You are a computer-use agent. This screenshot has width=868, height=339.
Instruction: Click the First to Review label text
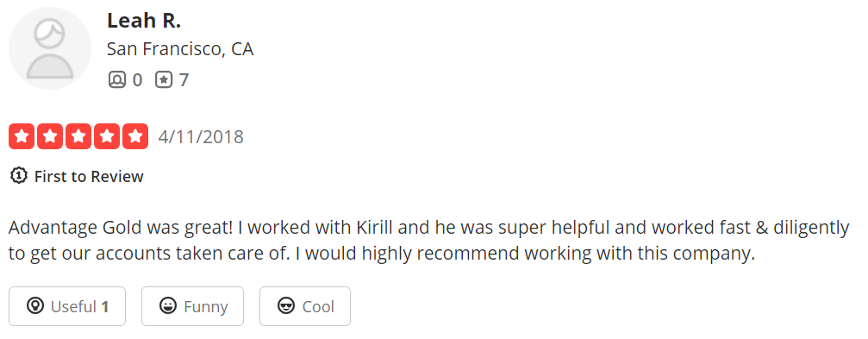89,177
